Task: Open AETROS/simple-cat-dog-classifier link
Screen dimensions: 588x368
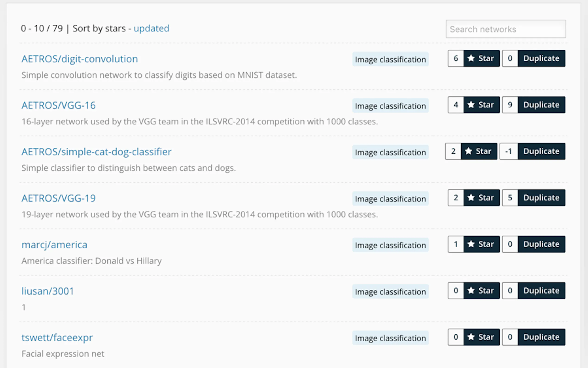Action: (96, 152)
